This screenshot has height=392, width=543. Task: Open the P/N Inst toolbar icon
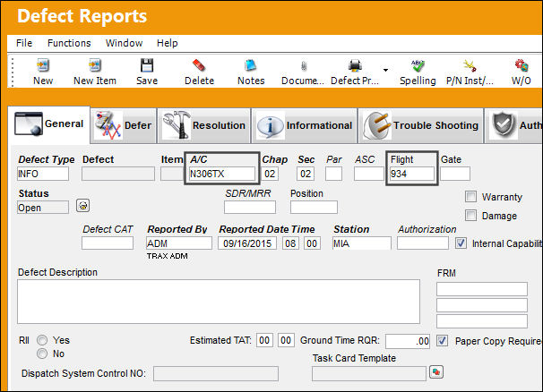coord(470,65)
